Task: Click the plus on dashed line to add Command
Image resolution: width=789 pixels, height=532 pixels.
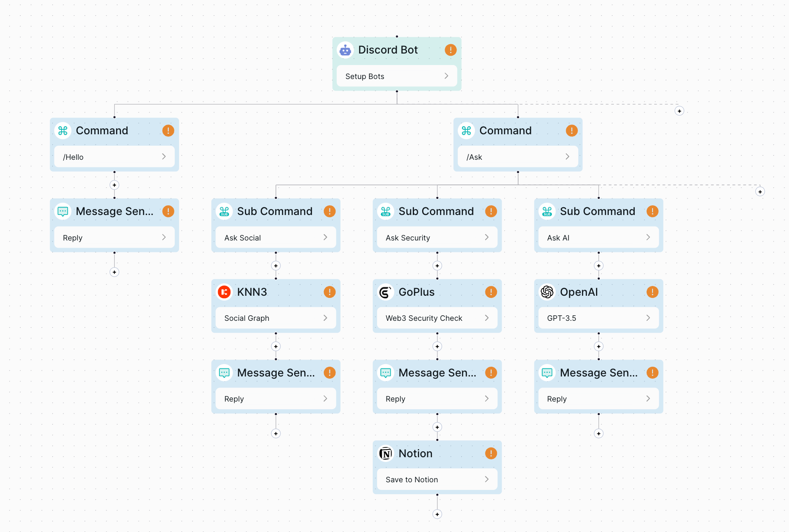Action: (x=679, y=110)
